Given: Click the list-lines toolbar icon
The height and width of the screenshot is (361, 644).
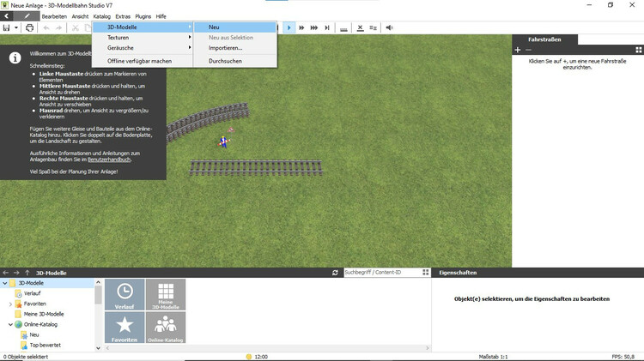Looking at the screenshot, I should (x=373, y=27).
